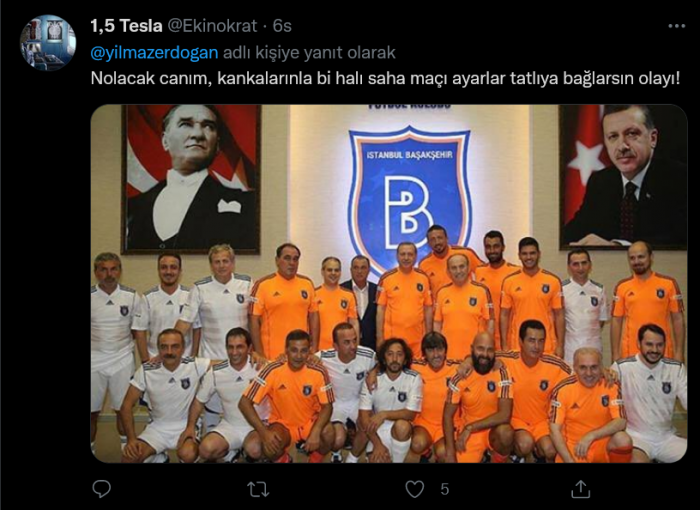
Task: Select the 'adlı kişiye yanıt olarak' reply label
Action: [309, 53]
